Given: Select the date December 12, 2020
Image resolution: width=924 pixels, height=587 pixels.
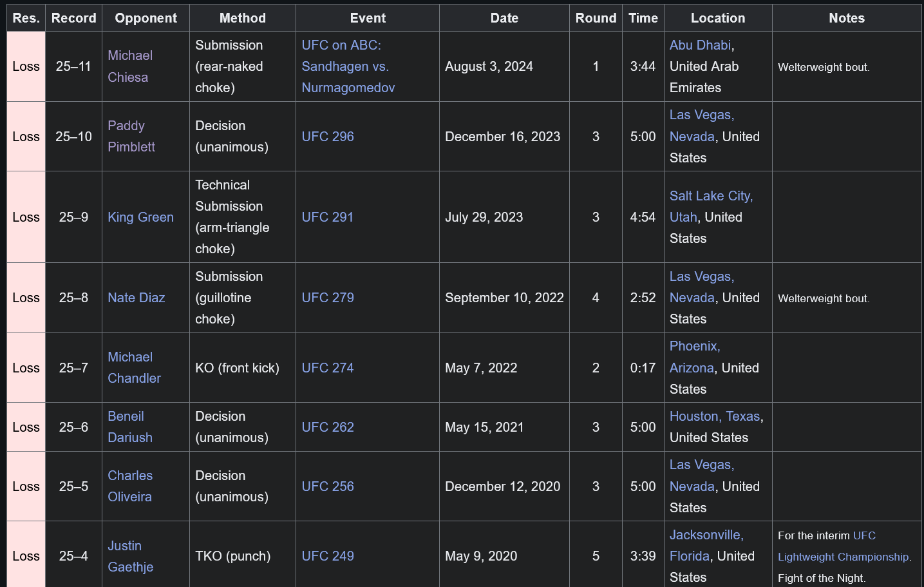Looking at the screenshot, I should tap(502, 486).
